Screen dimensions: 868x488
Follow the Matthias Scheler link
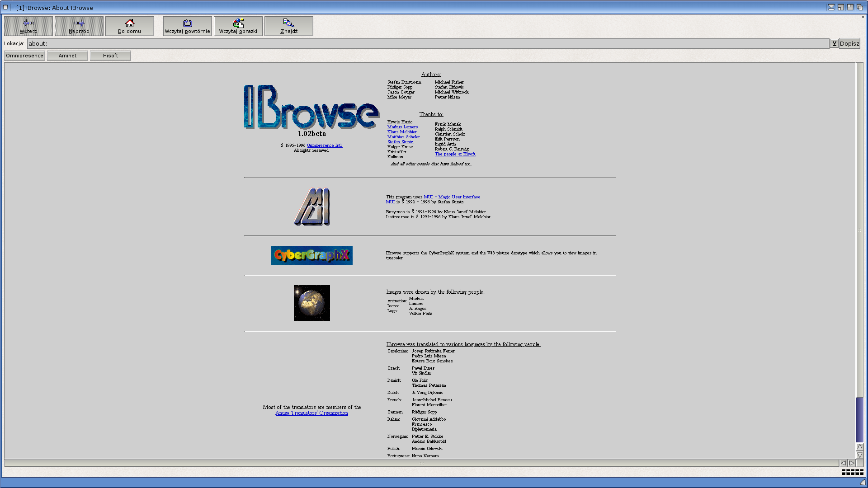click(403, 137)
